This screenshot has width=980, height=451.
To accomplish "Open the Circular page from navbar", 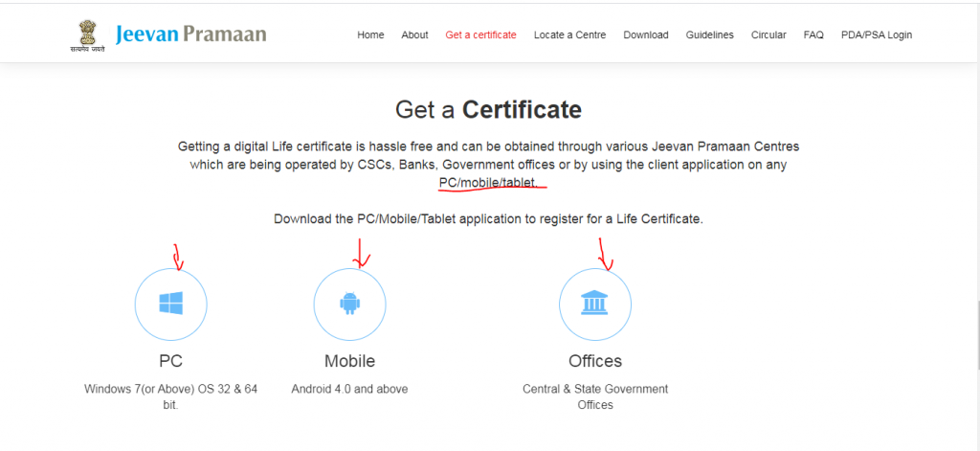I will click(x=768, y=35).
